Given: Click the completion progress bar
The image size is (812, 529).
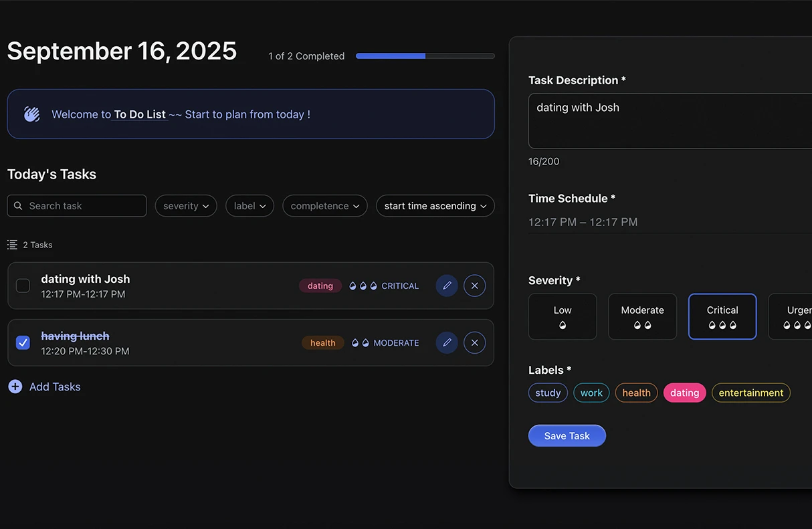Looking at the screenshot, I should point(425,56).
